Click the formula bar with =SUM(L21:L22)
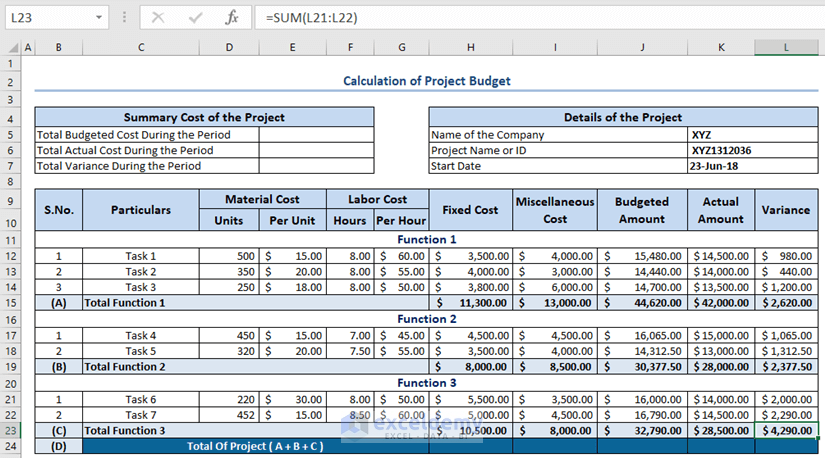This screenshot has width=825, height=458. 540,18
